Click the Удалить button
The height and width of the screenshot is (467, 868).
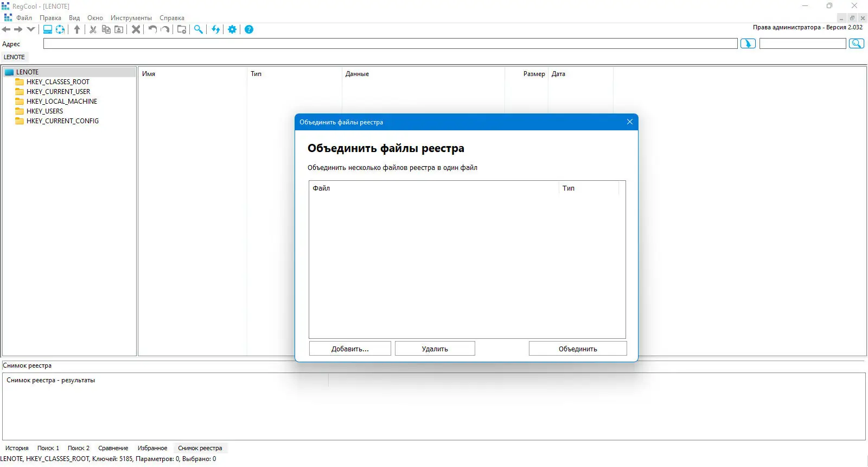tap(435, 349)
